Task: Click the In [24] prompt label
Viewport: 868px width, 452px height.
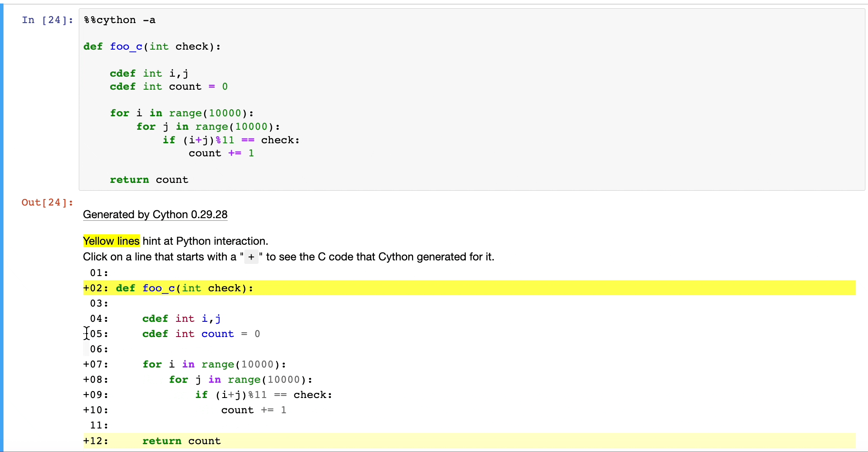Action: [47, 20]
